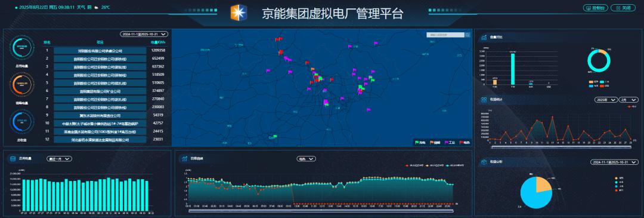644x218 pixels.
Task: Open the month dropdown beside the year
Action: click(x=629, y=100)
